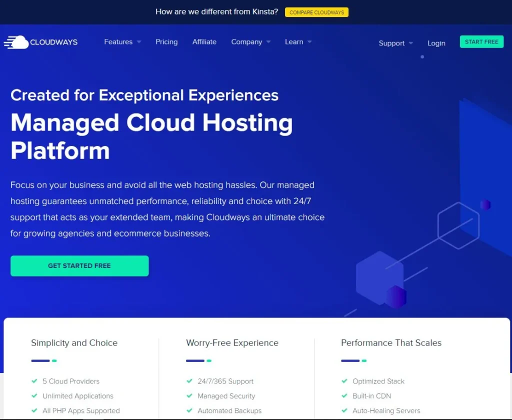Select the 'Worry-Free Experience' heading
This screenshot has width=512, height=420.
point(232,342)
